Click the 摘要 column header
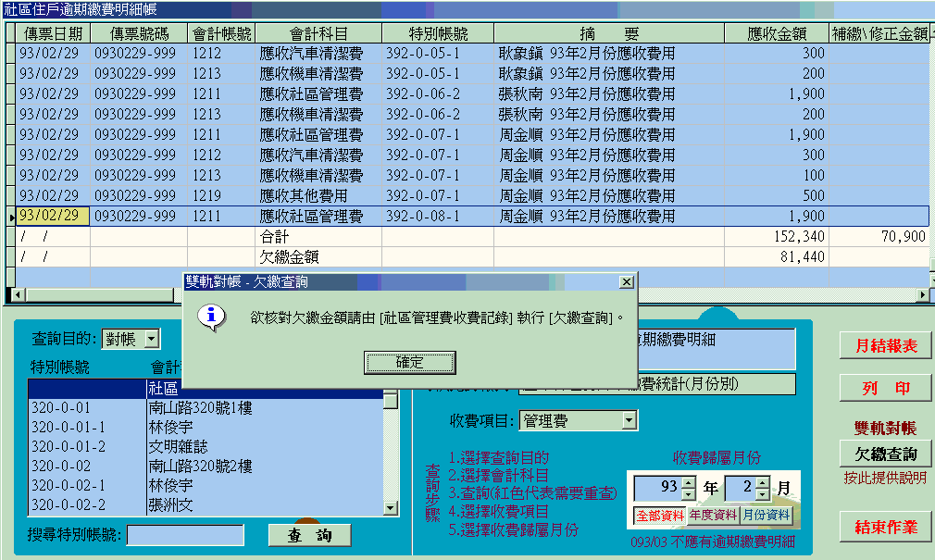 point(609,33)
